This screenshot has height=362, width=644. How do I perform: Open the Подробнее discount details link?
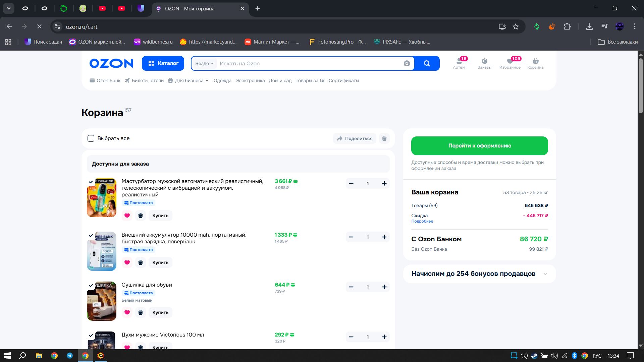[x=422, y=221]
